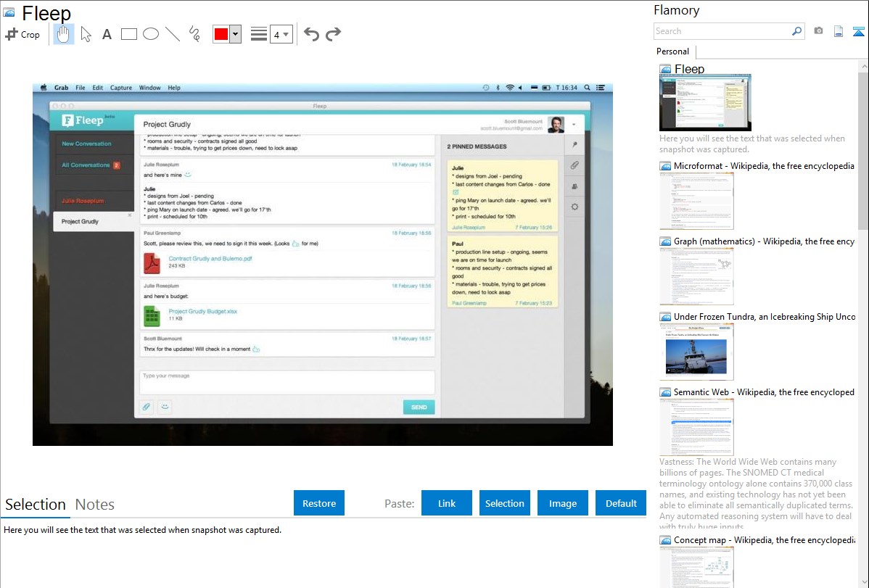Open the Graph (mathematics) snapshot title
The image size is (869, 588).
764,241
